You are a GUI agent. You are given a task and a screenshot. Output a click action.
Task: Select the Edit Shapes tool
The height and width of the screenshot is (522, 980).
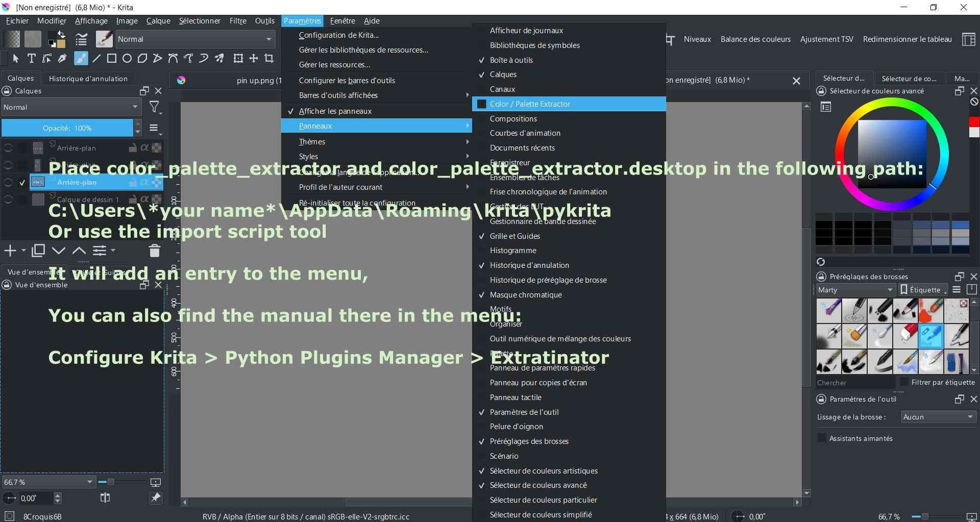click(x=46, y=58)
